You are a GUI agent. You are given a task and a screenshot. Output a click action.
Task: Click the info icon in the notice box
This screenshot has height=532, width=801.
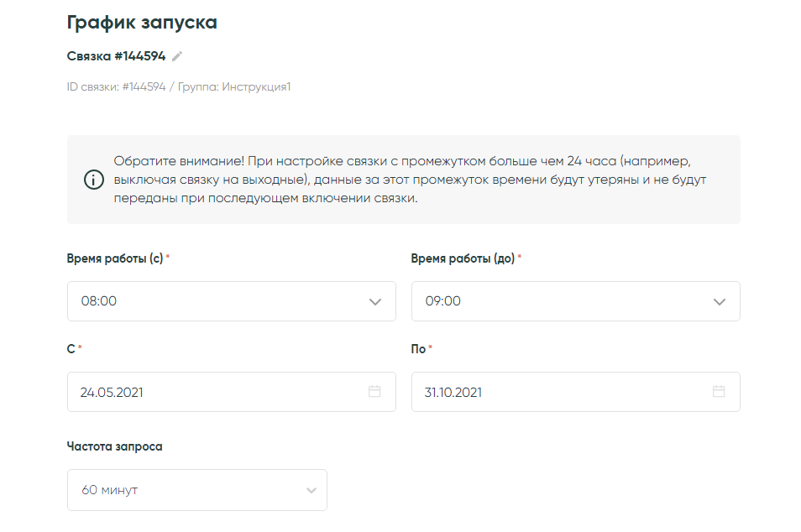94,180
